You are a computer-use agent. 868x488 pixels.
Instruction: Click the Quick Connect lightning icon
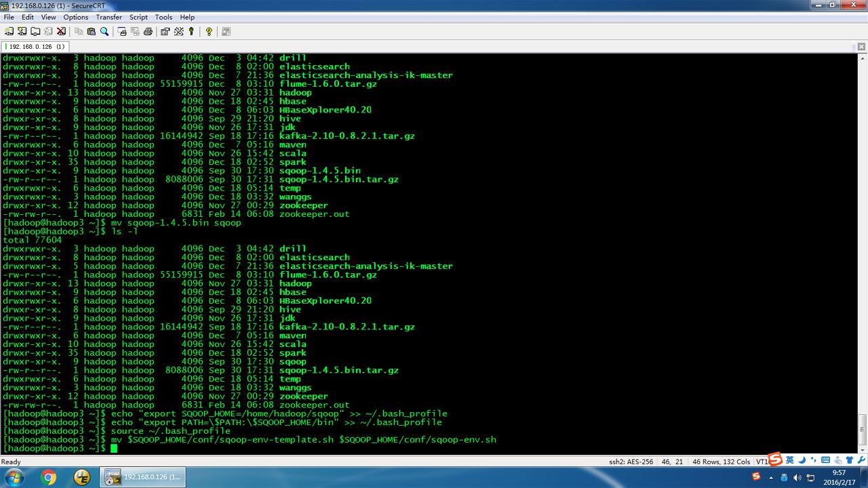tap(22, 31)
